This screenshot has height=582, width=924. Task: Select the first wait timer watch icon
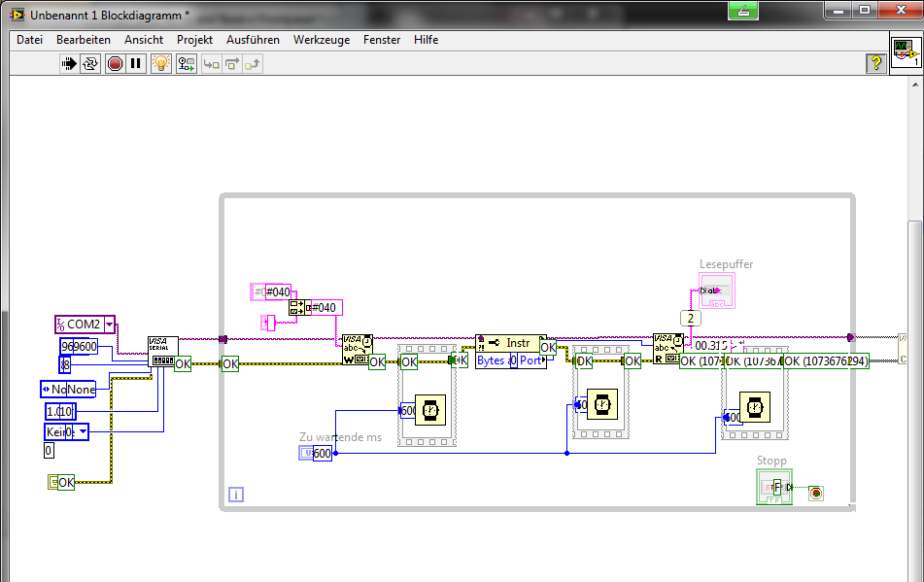point(430,409)
